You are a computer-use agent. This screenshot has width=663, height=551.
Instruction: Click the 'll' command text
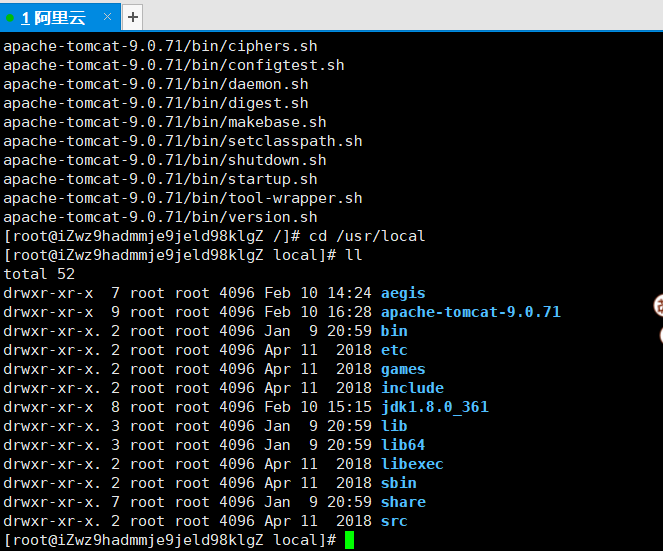353,255
